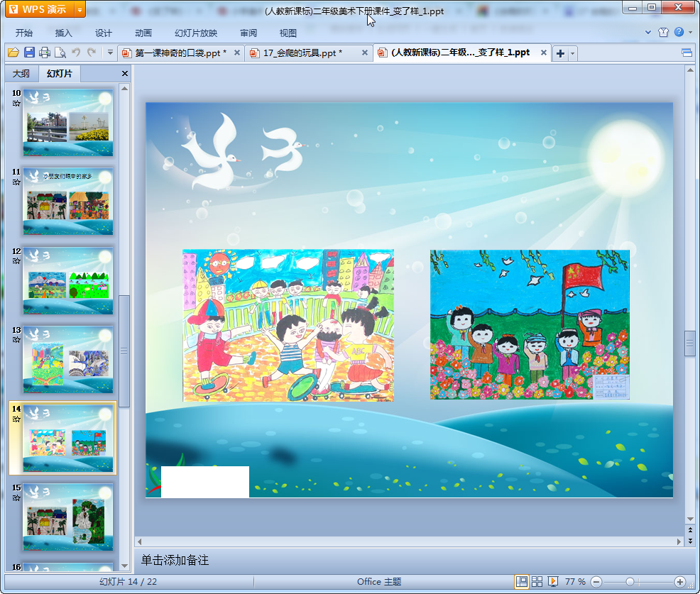Go to previous slide via double-up arrow
Screen dimensions: 700x594
coord(690,530)
